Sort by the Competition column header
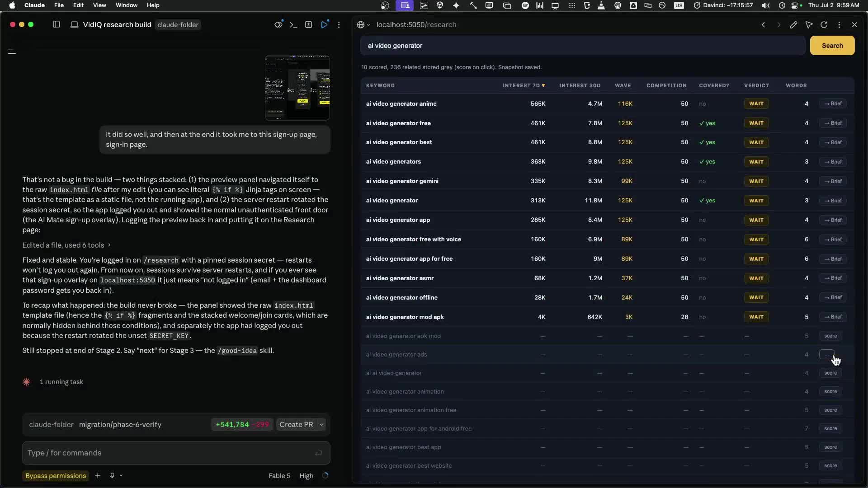 click(x=666, y=85)
